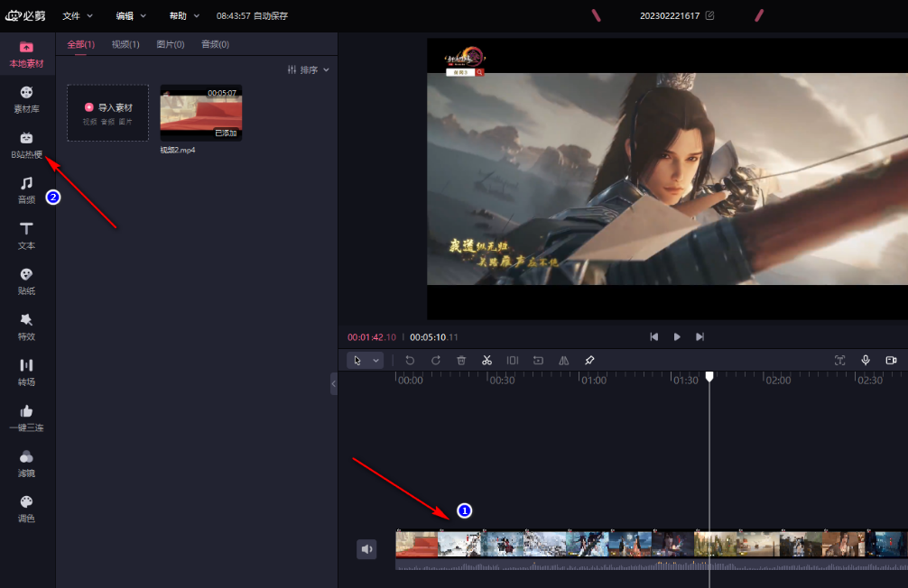
Task: Open the 转场 transitions panel
Action: tap(27, 372)
